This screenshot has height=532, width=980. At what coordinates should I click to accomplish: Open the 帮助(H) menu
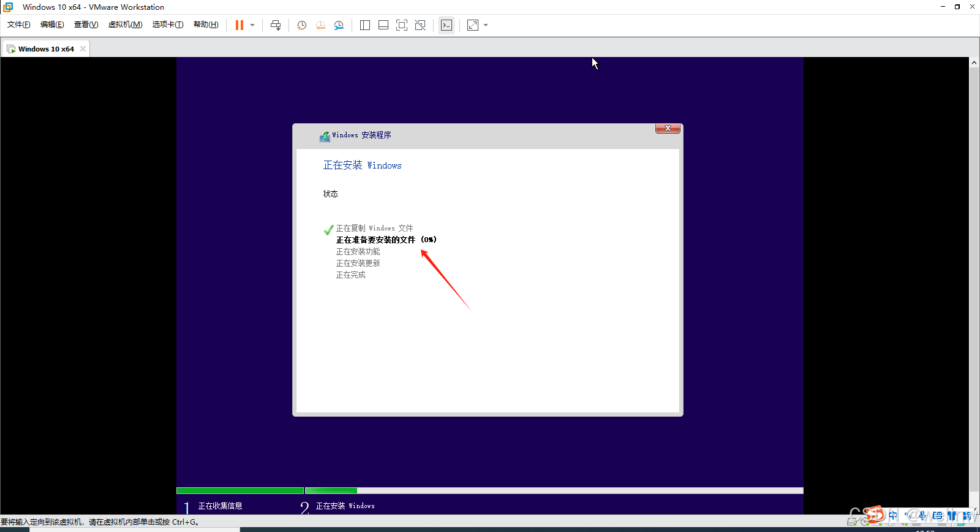206,25
